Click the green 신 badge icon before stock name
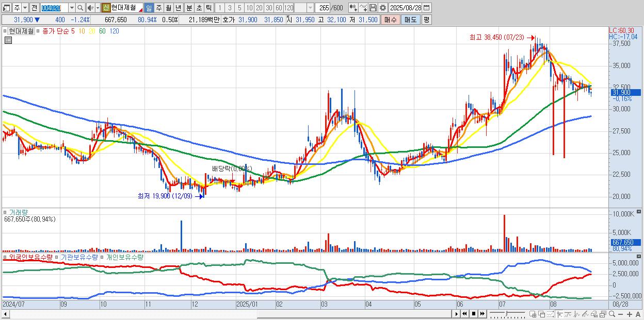The height and width of the screenshot is (320, 644). click(x=105, y=8)
